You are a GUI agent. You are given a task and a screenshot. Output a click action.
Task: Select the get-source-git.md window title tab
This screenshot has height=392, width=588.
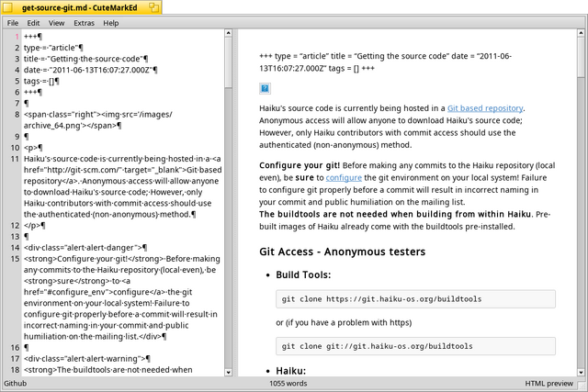(80, 7)
